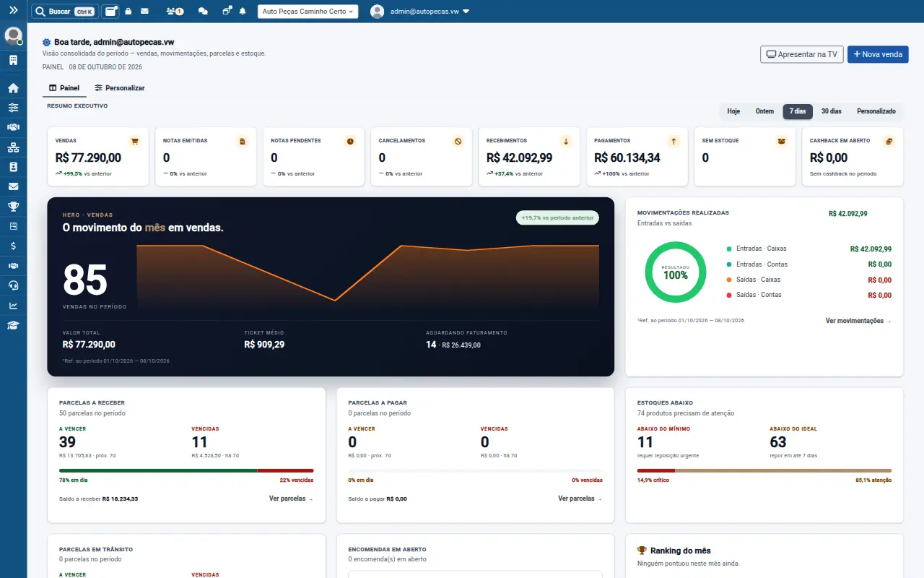Image resolution: width=924 pixels, height=578 pixels.
Task: Click the Parcelas a Receber green and red progress bar
Action: 186,470
